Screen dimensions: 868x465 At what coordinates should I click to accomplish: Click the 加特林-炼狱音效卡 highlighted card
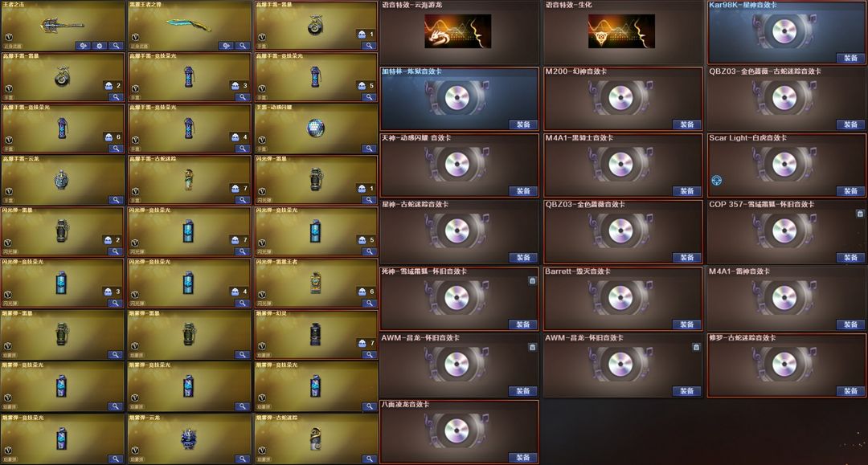tap(459, 99)
